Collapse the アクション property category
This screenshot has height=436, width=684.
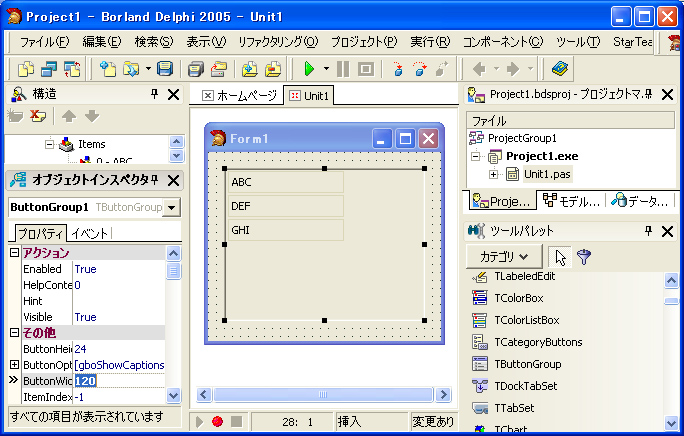pos(14,253)
